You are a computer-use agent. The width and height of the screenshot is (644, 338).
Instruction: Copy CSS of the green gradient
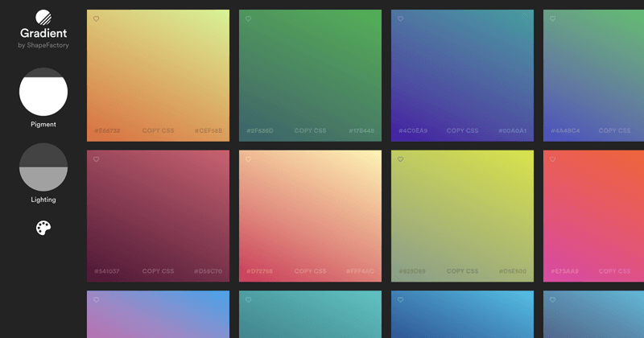[x=310, y=130]
